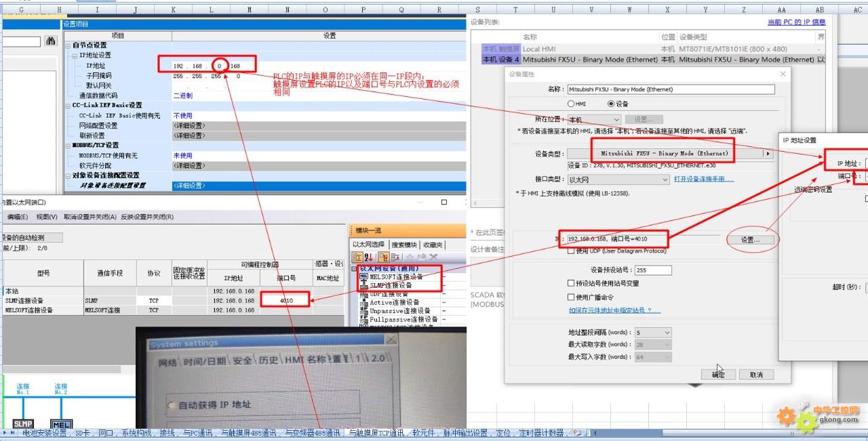Image resolution: width=868 pixels, height=441 pixels.
Task: Click the SLMP port number cell 4010
Action: click(x=285, y=299)
